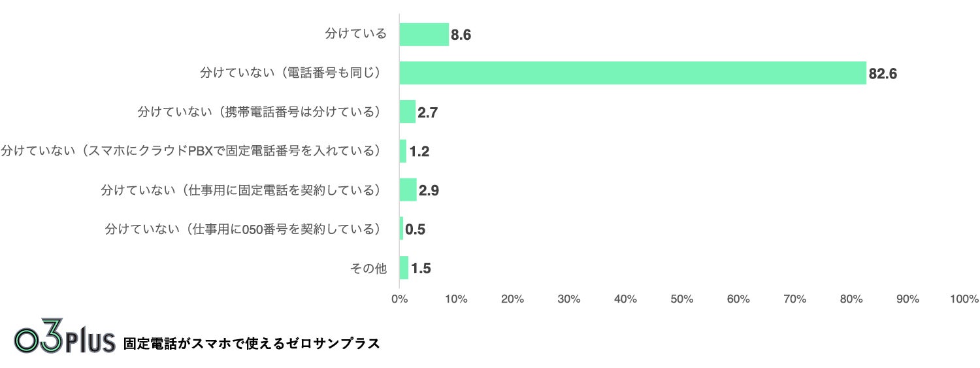
Task: Select the bar valued 2.7
Action: (408, 112)
